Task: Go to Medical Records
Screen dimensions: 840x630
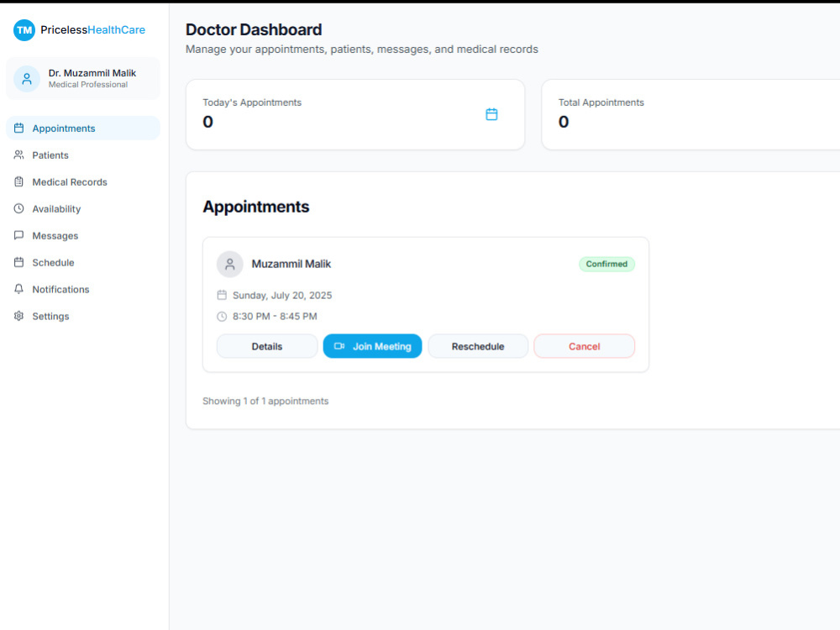Action: coord(83,181)
